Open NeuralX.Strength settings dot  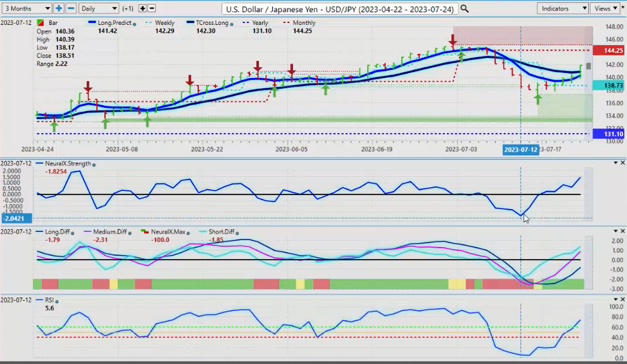94,164
